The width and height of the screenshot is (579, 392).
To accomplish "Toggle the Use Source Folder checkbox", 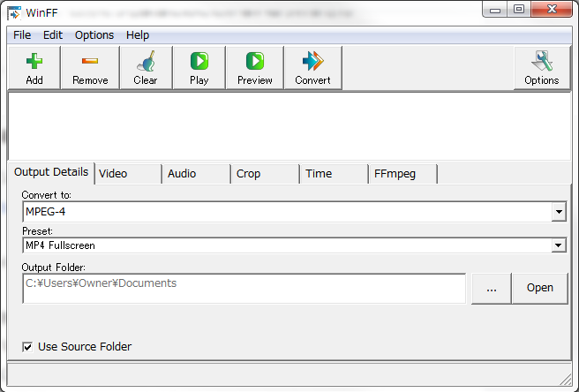I will point(27,347).
